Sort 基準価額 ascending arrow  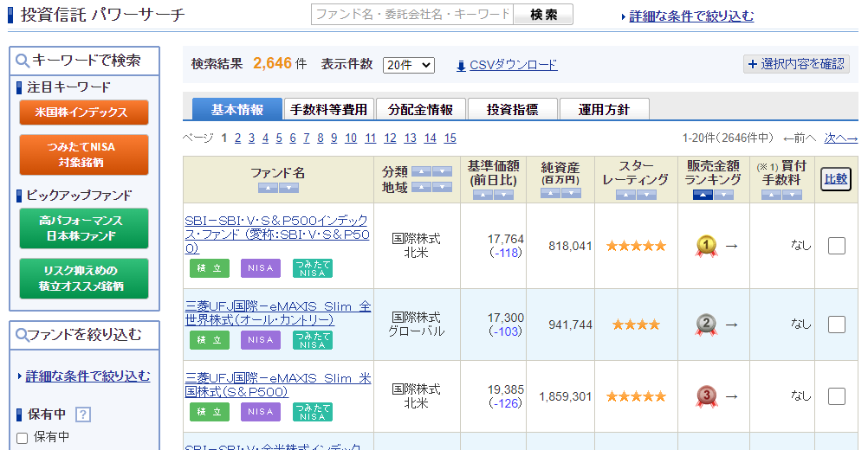pos(483,195)
